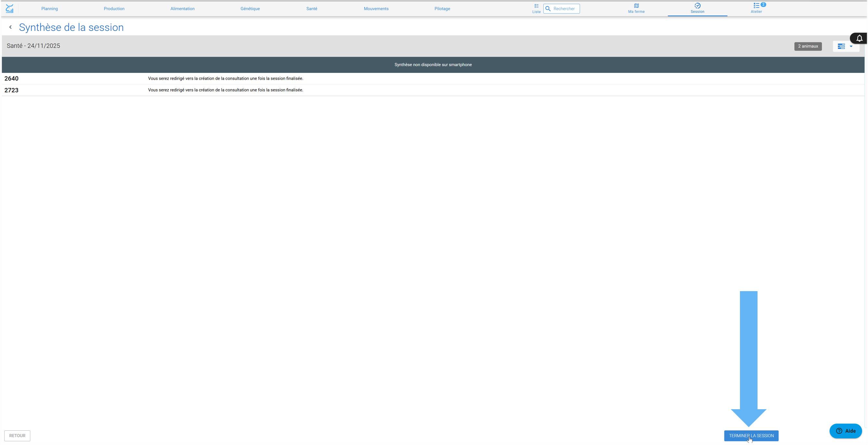Click the 2 animaux badge
The height and width of the screenshot is (445, 868).
(808, 46)
